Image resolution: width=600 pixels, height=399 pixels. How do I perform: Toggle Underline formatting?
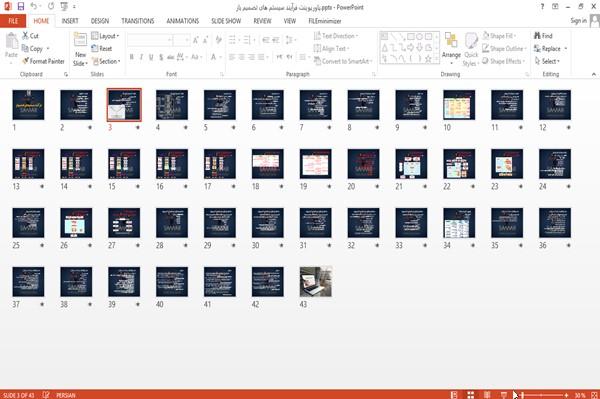coord(151,57)
